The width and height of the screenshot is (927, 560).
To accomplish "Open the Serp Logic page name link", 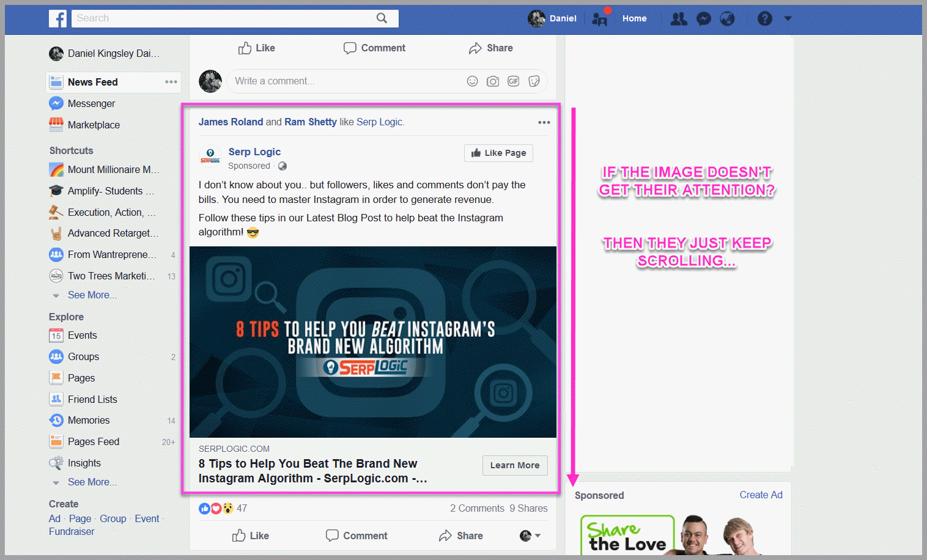I will coord(254,152).
